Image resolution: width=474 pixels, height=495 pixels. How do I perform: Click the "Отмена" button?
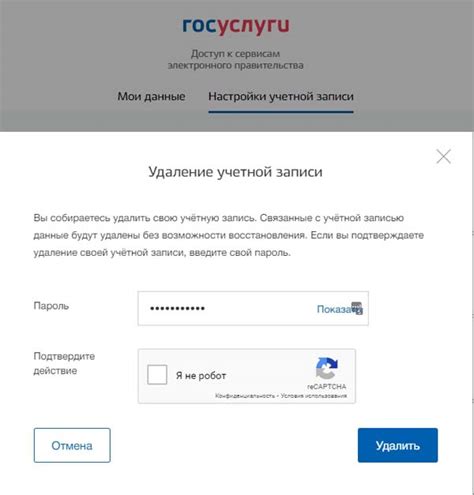point(72,445)
